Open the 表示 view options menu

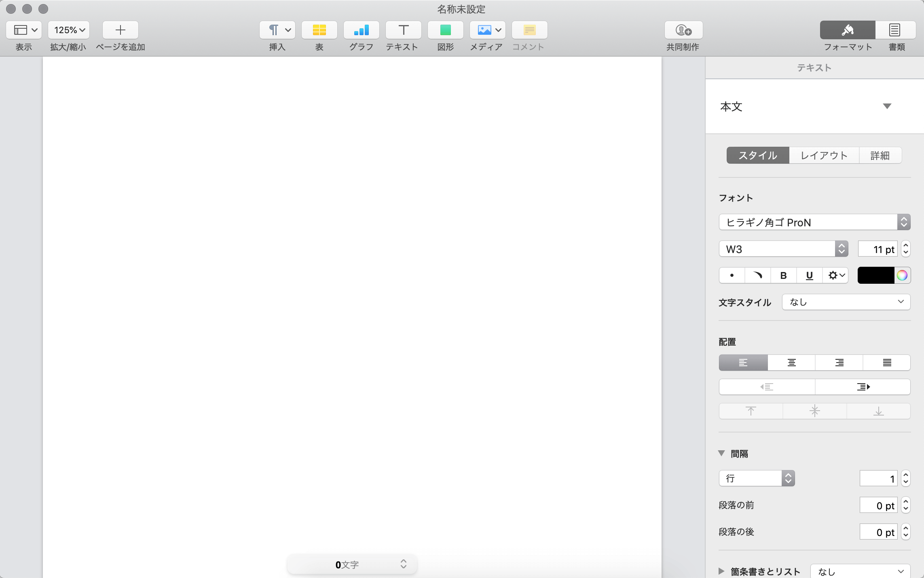[x=24, y=30]
